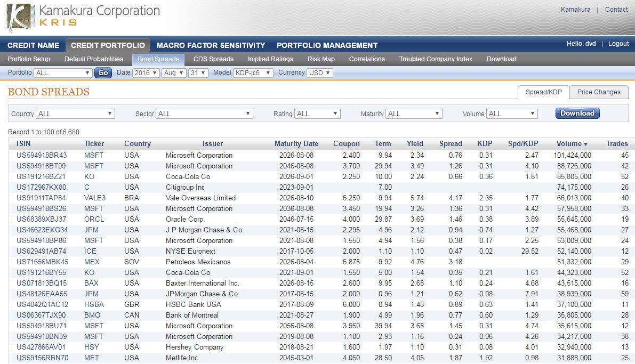The width and height of the screenshot is (635, 364).
Task: Sort table by Maturity Date column
Action: (x=296, y=143)
